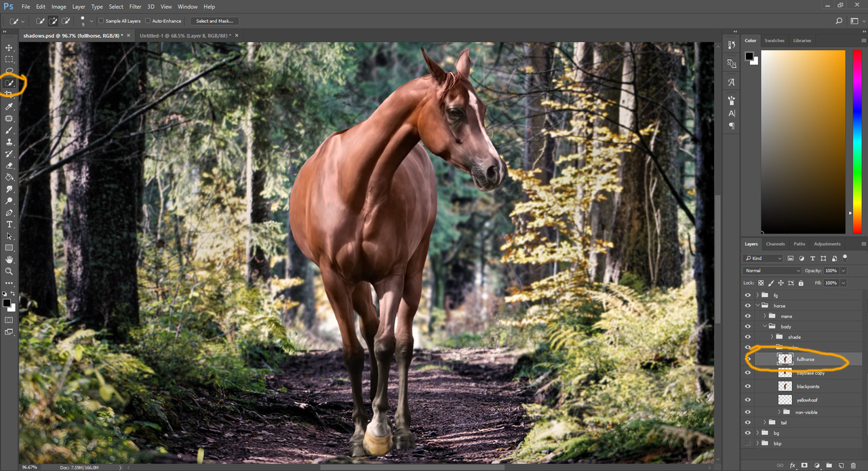Toggle visibility of horse group
Screen dimensions: 868x471
(748, 305)
